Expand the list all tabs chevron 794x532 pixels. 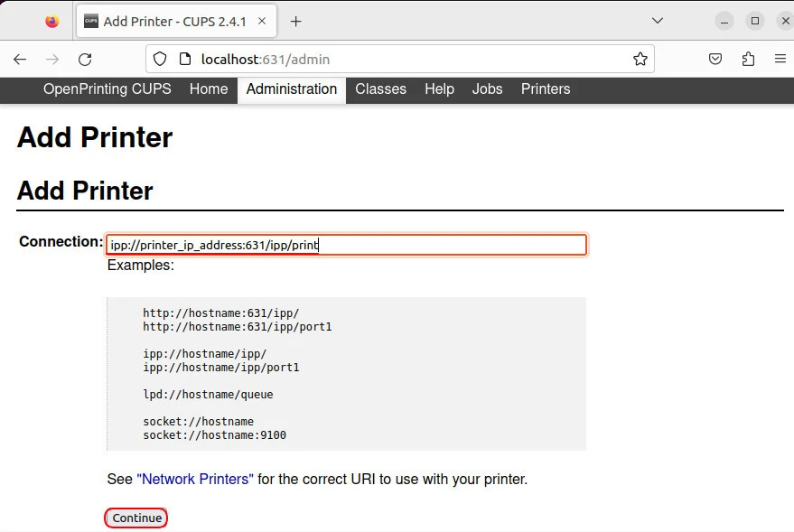(x=658, y=21)
